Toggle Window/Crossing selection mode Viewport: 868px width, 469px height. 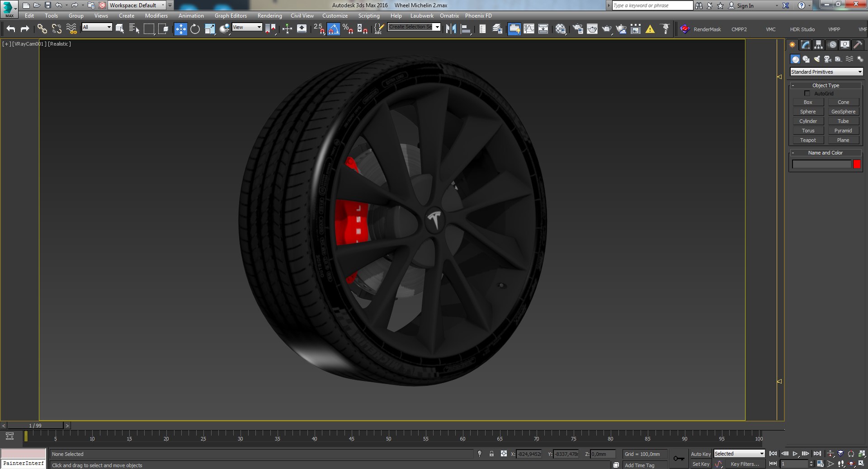[x=163, y=29]
